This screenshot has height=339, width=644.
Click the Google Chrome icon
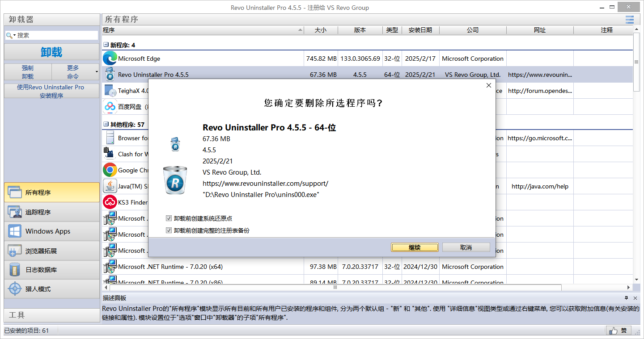[110, 170]
